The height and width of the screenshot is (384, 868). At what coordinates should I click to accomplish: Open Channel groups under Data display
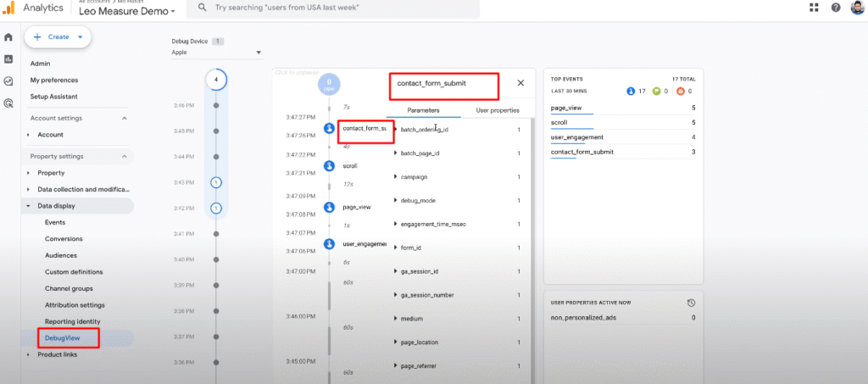(69, 289)
